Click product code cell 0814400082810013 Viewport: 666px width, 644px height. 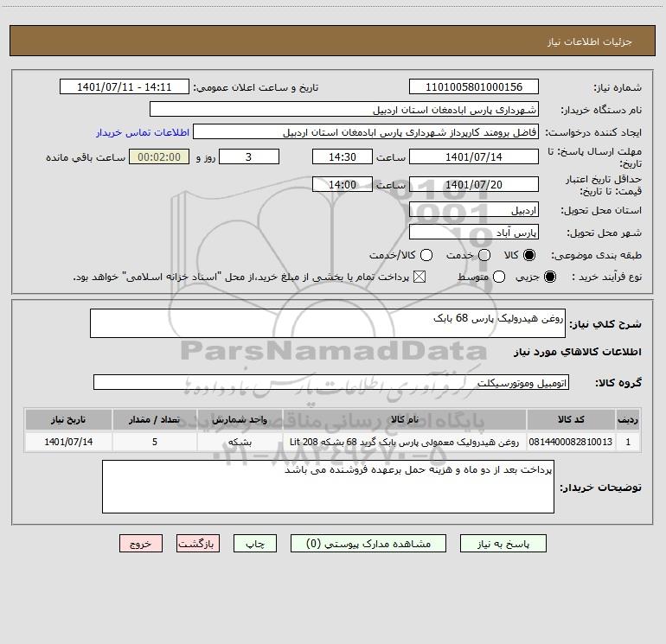click(571, 442)
